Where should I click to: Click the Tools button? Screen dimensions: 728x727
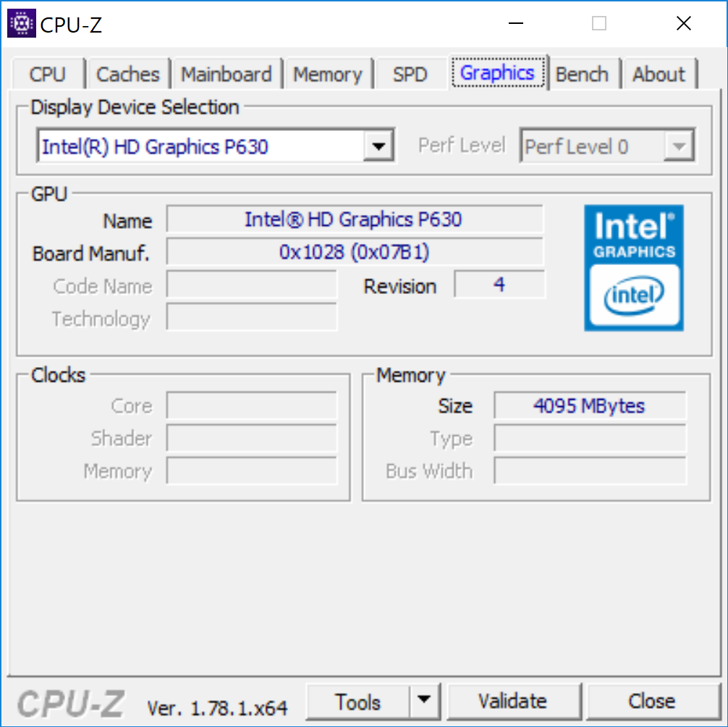pos(358,702)
